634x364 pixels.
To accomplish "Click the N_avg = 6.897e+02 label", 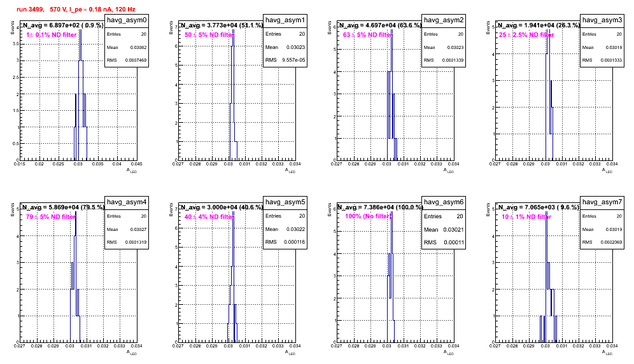I will [x=63, y=25].
